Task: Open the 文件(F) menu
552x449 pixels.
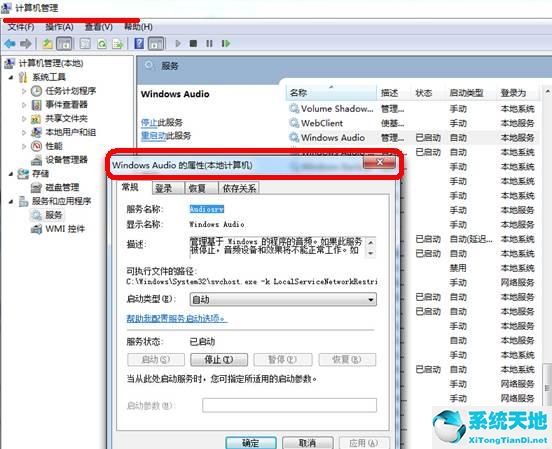Action: (x=21, y=27)
